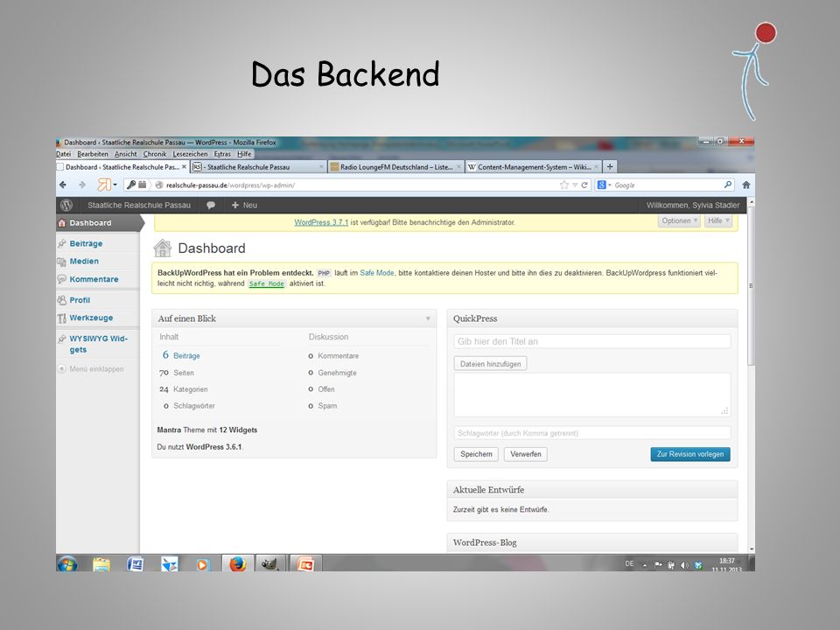Click the Speichern button in QuickPress
Viewport: 840px width, 630px height.
click(x=476, y=454)
